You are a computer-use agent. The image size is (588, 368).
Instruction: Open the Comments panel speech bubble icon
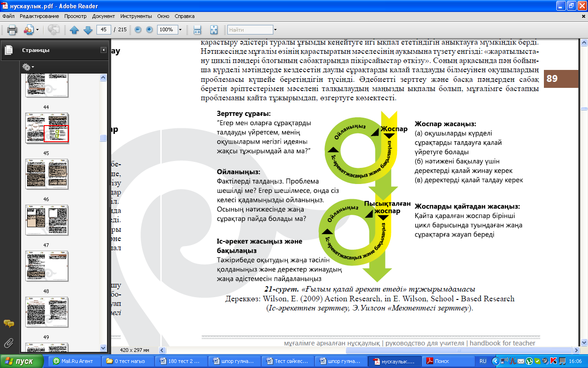tap(8, 324)
